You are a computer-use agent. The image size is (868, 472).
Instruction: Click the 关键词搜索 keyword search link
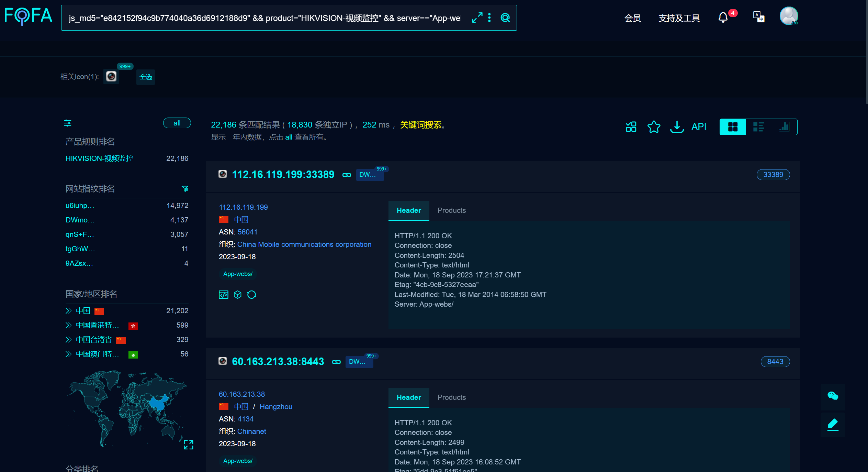pyautogui.click(x=421, y=125)
